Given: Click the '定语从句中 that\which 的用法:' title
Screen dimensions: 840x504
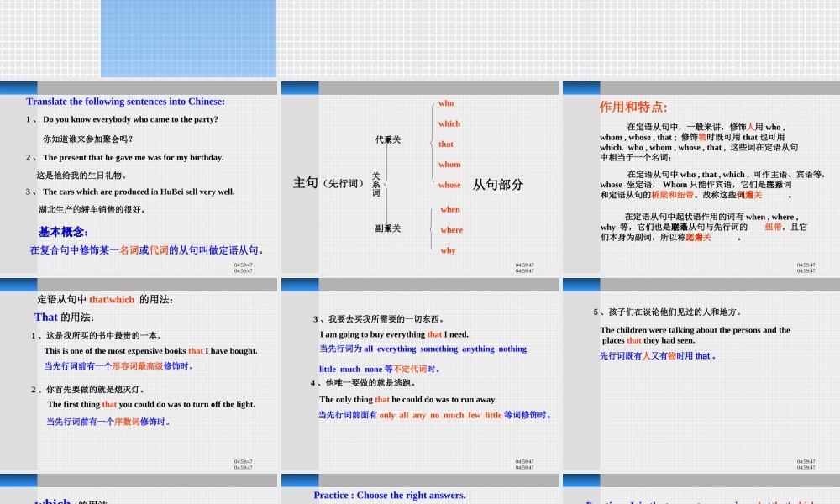Looking at the screenshot, I should [x=105, y=299].
